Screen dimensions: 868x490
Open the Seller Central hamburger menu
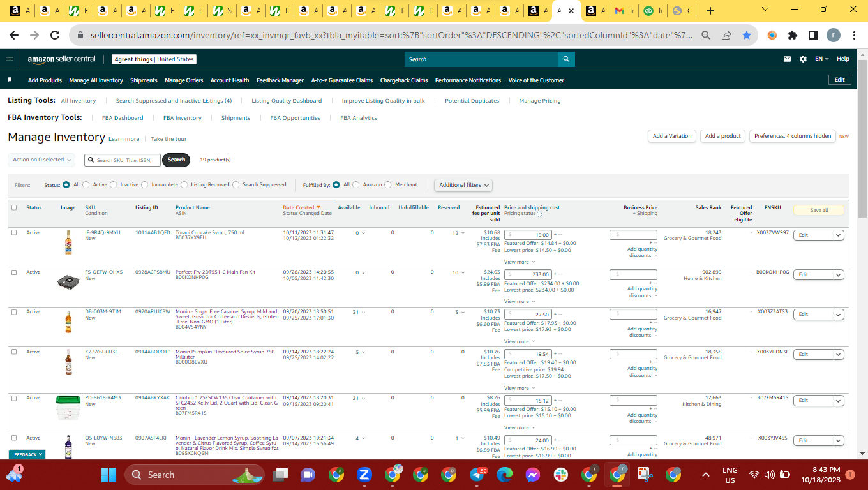click(x=10, y=59)
